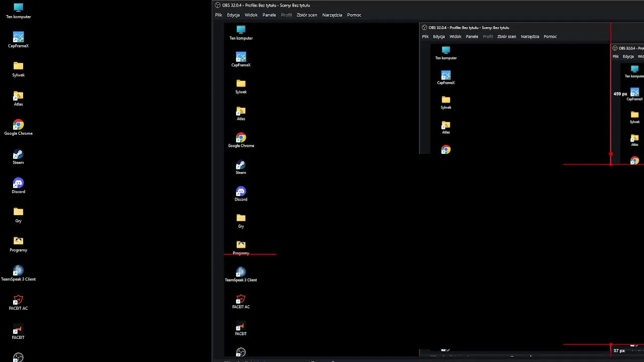The height and width of the screenshot is (362, 644).
Task: Click Plik in the nested OBS copy's menu
Action: pos(425,36)
